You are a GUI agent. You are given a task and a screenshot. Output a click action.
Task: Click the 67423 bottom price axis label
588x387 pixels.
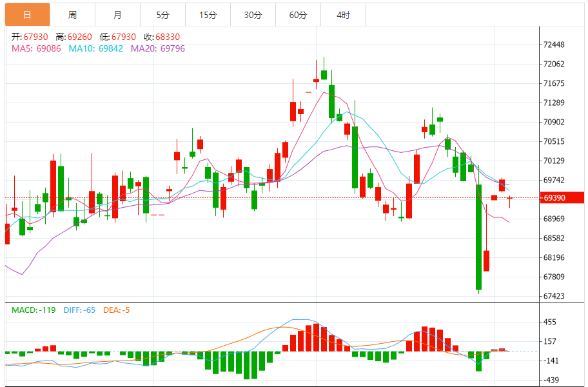pyautogui.click(x=554, y=297)
